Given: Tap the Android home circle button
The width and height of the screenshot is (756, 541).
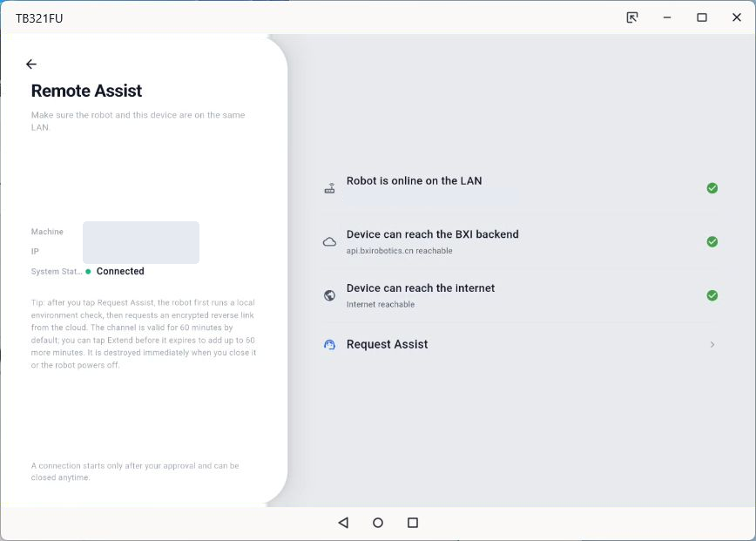Looking at the screenshot, I should pos(378,523).
